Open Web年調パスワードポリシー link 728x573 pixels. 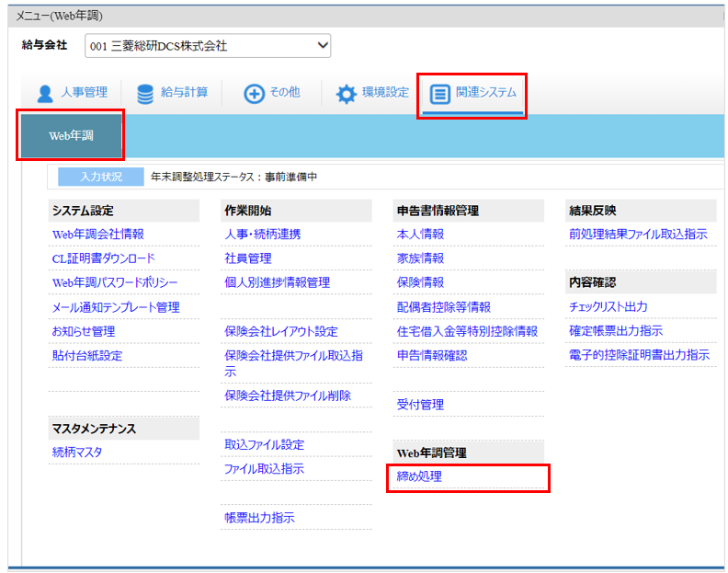115,282
